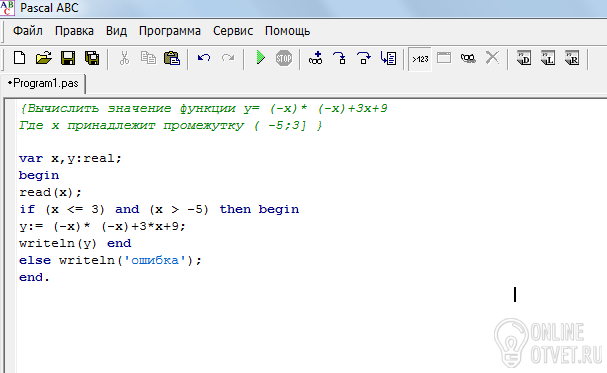Run the program with the green arrow
Screen dimensions: 607x373
pos(261,58)
